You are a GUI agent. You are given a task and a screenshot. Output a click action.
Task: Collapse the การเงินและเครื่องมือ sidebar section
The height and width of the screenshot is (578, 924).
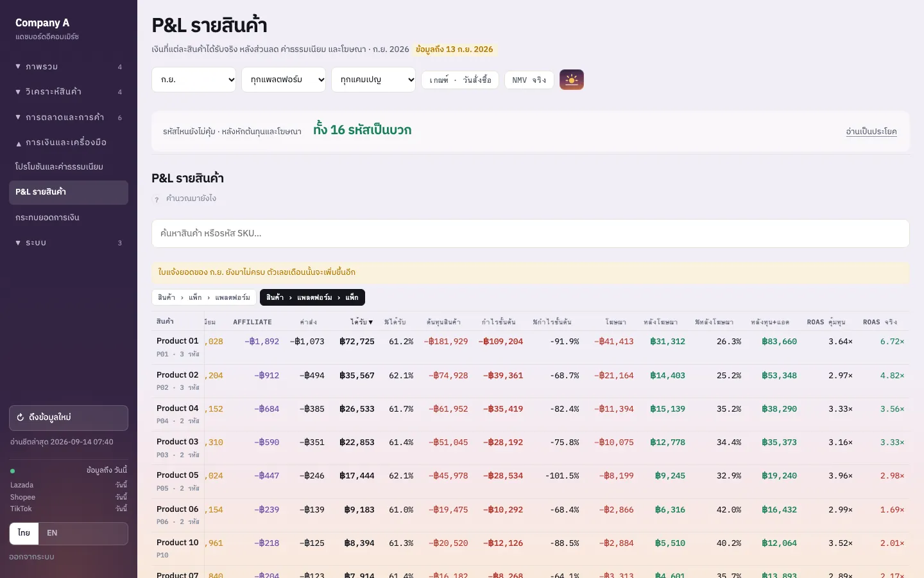point(69,143)
